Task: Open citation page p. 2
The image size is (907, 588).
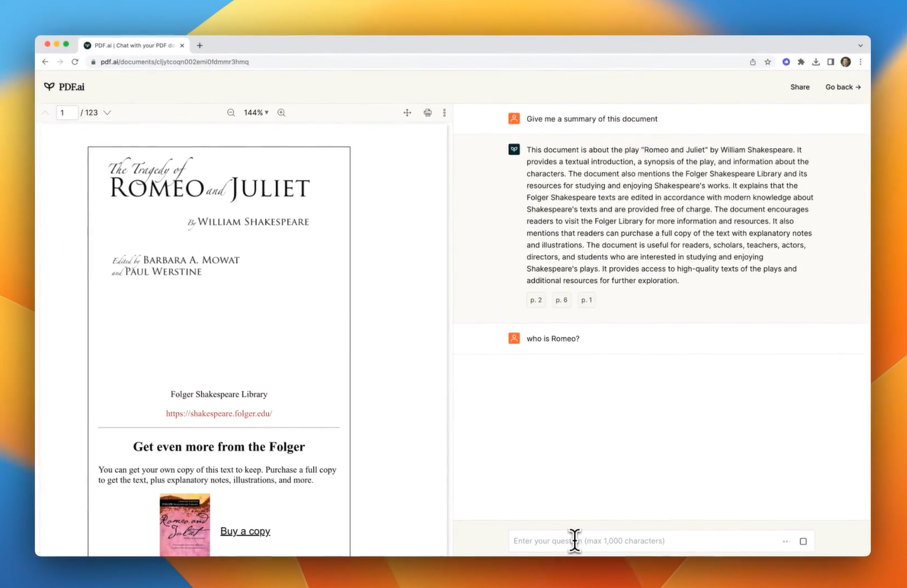Action: coord(536,300)
